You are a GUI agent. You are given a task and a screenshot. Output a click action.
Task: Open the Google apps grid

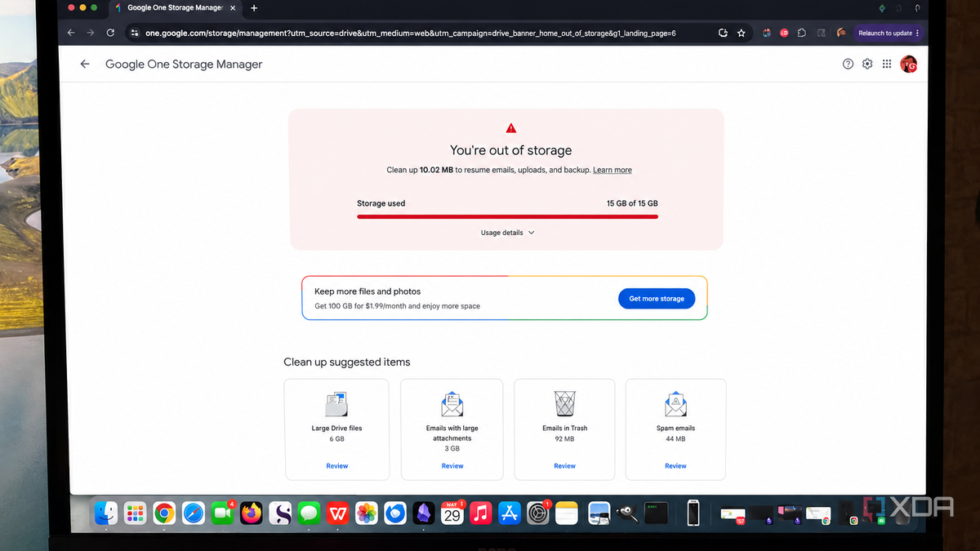[x=887, y=64]
